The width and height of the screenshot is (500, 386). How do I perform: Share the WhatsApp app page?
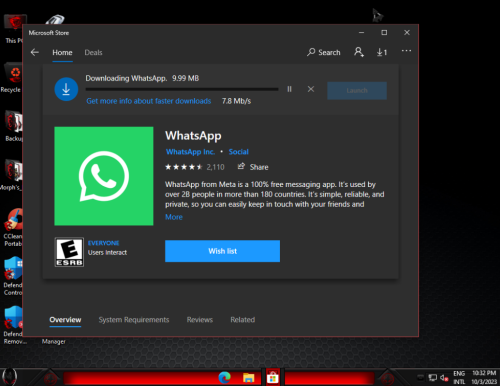253,167
